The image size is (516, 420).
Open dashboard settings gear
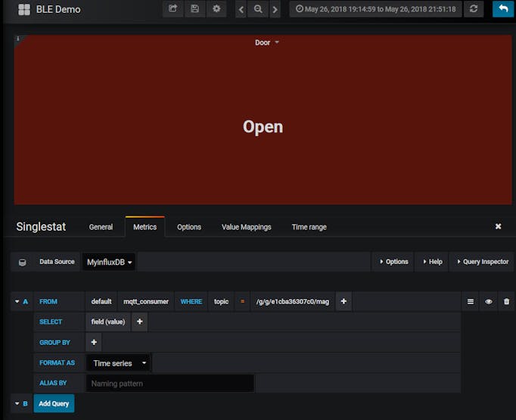click(x=216, y=9)
